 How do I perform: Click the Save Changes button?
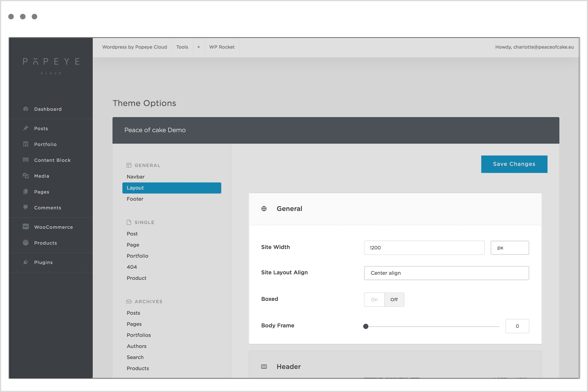pyautogui.click(x=514, y=164)
